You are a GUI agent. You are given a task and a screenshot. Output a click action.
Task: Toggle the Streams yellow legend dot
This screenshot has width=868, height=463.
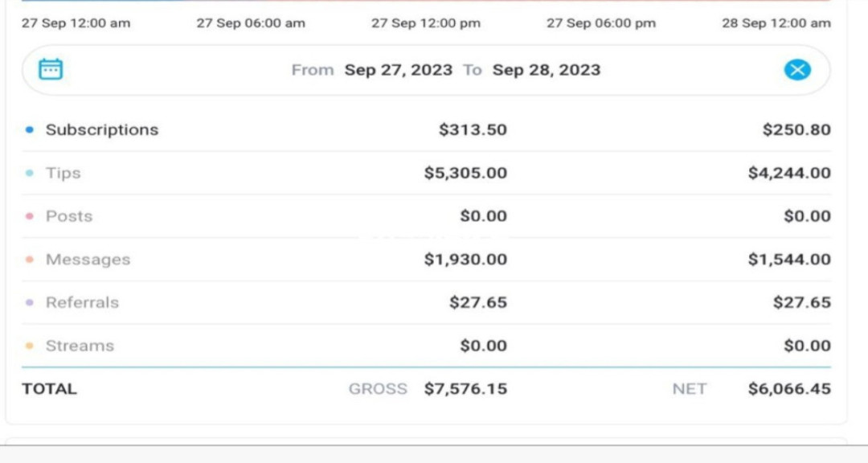[x=30, y=346]
